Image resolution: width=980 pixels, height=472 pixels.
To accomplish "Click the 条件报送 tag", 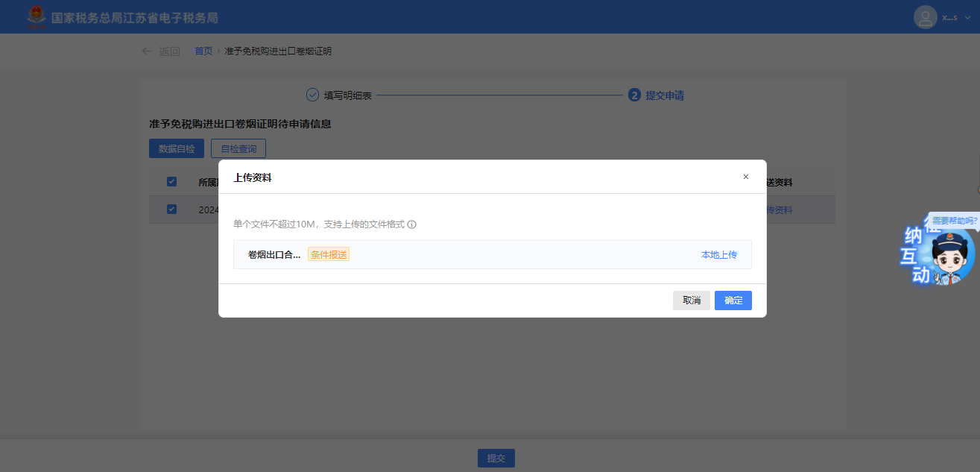I will tap(329, 254).
